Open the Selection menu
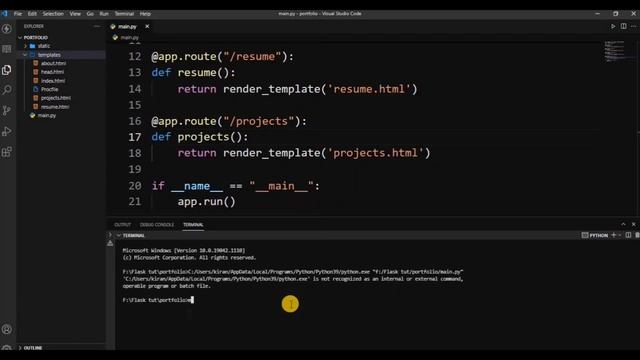 click(x=53, y=13)
